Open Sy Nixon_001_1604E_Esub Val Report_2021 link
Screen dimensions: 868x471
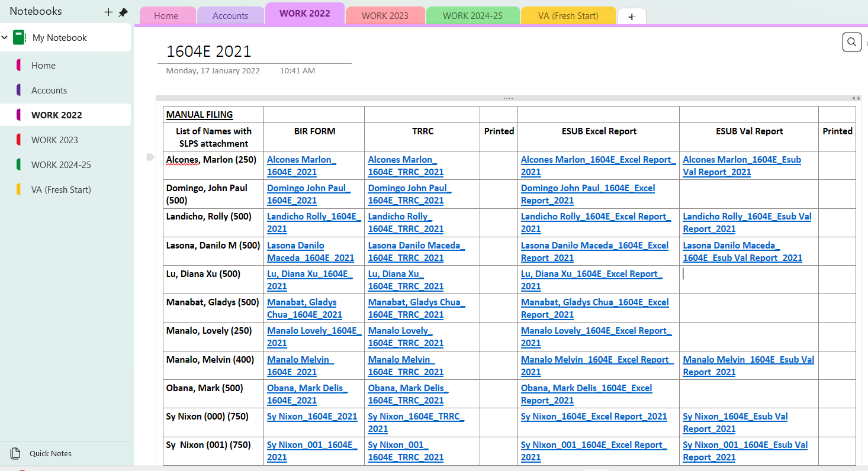click(745, 451)
